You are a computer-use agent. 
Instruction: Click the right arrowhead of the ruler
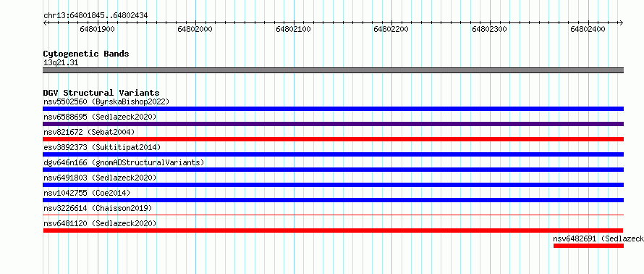622,22
